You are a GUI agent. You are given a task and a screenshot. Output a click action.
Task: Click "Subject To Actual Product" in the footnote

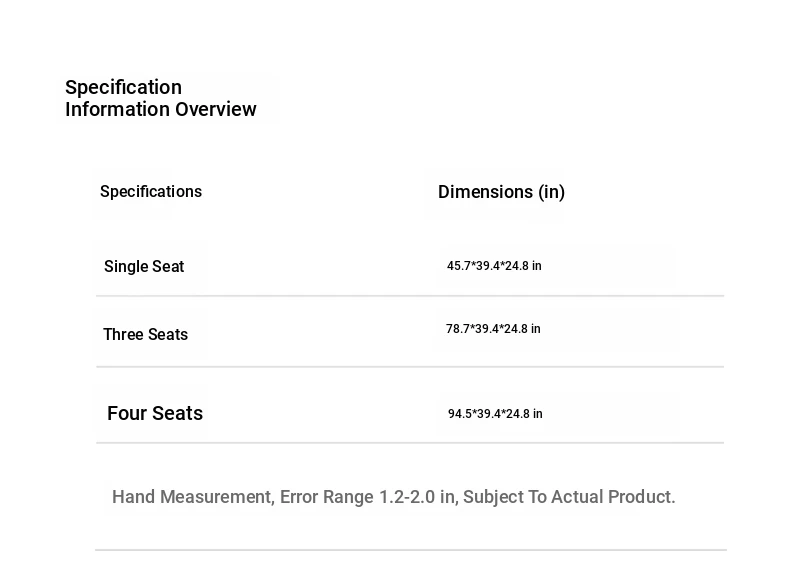pyautogui.click(x=568, y=497)
